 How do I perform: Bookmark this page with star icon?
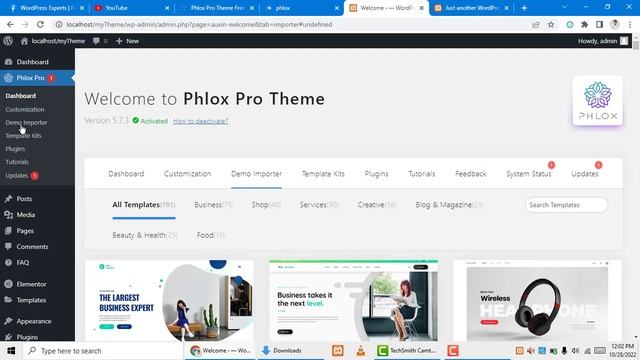pyautogui.click(x=551, y=24)
